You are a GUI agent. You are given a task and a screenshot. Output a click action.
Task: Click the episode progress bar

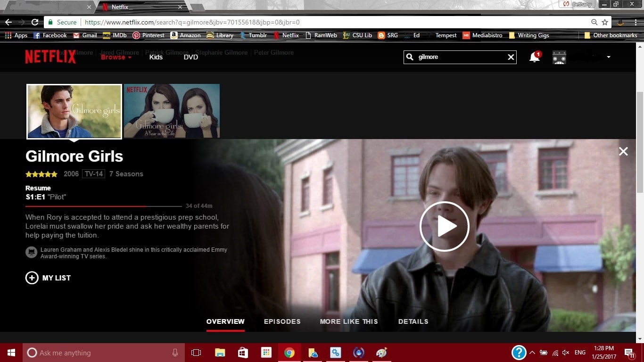pyautogui.click(x=103, y=206)
